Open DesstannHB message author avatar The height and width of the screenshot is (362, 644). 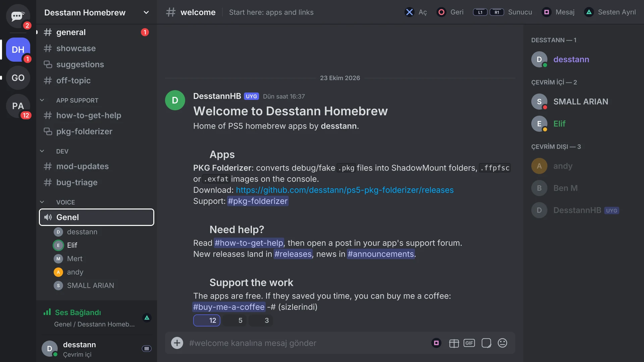point(175,100)
